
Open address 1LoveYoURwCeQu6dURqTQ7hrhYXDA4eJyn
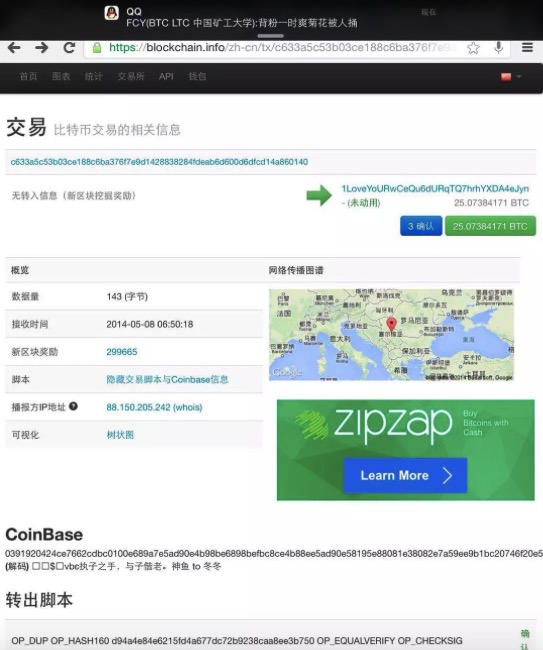(435, 189)
